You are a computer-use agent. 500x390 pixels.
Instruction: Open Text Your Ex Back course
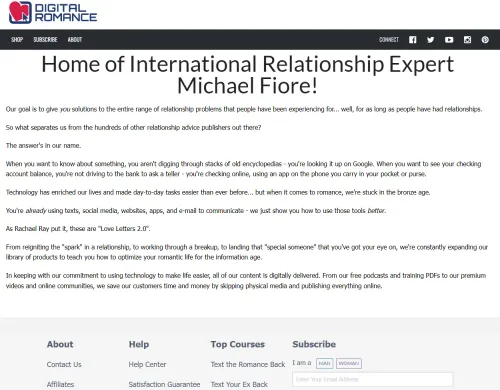[239, 384]
